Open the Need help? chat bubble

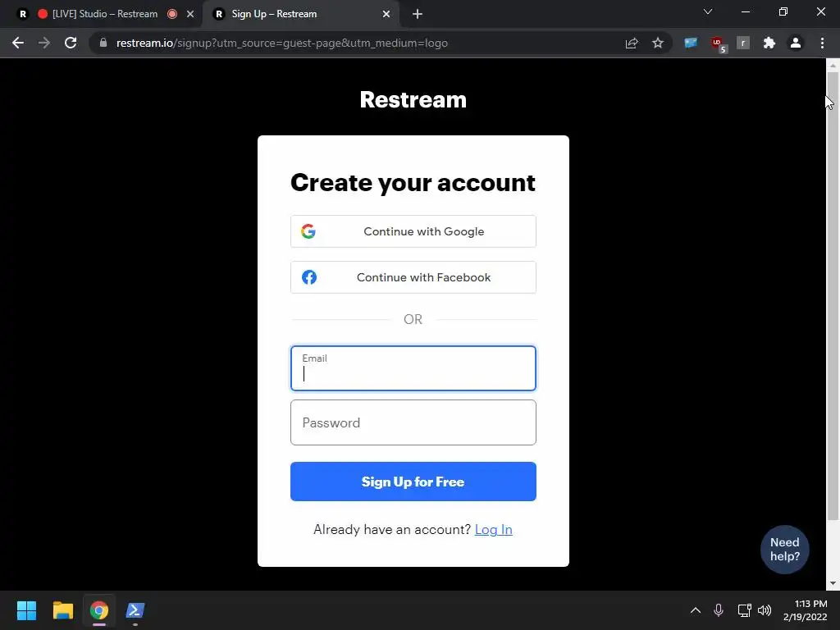(785, 549)
